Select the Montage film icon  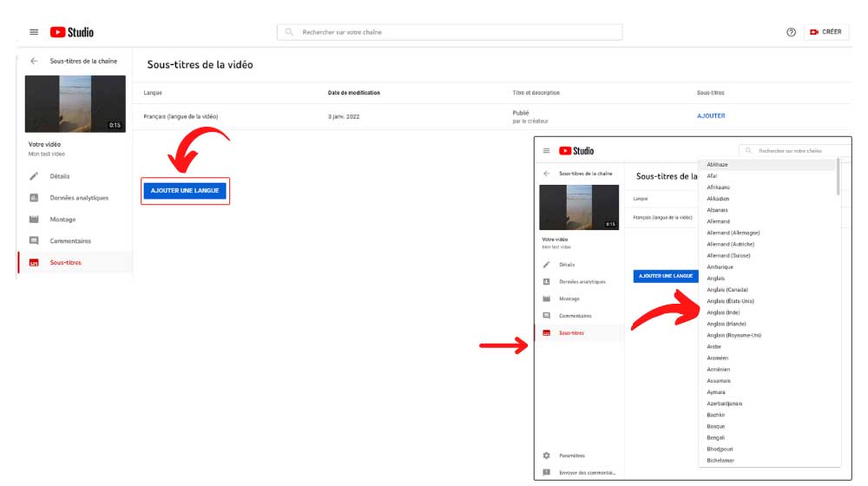34,220
